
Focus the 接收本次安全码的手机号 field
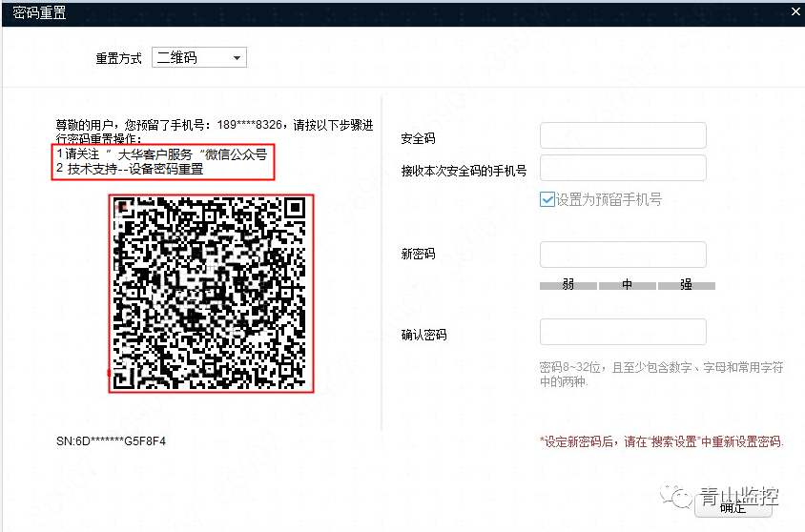point(623,168)
